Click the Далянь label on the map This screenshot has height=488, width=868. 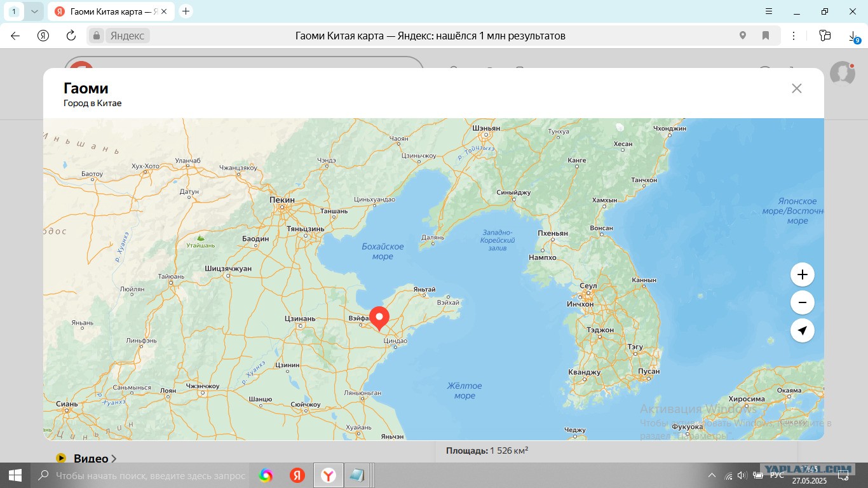tap(433, 238)
